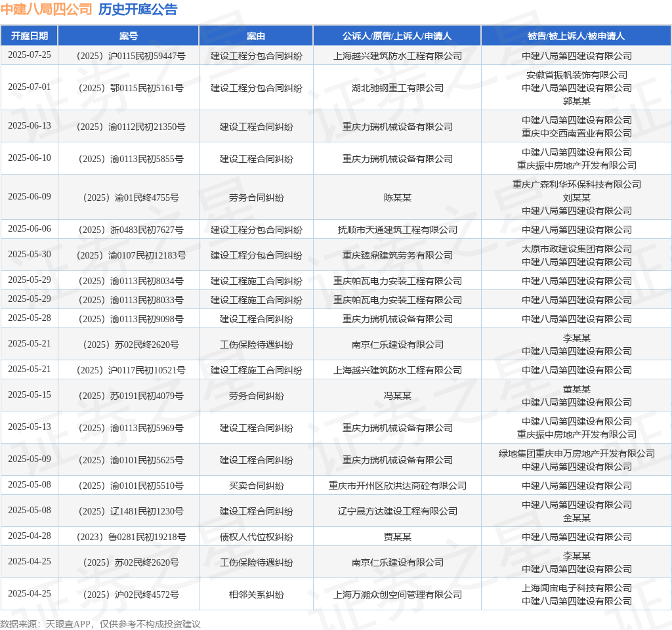Viewport: 672px width, 630px height.
Task: Click case number (2025)渝0101民初5510号
Action: [x=131, y=486]
